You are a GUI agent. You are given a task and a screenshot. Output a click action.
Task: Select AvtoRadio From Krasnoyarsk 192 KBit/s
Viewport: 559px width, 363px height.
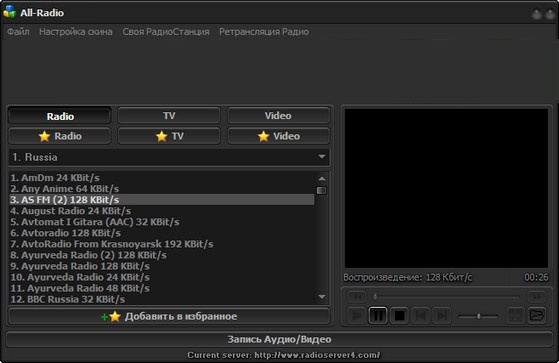pos(162,244)
